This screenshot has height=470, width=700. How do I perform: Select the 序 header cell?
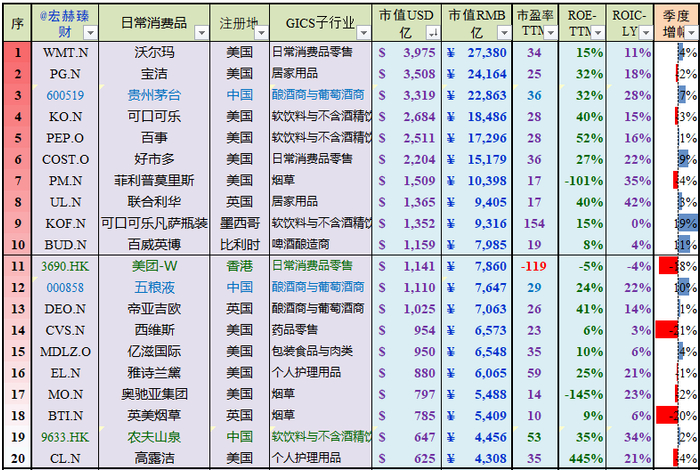point(17,23)
